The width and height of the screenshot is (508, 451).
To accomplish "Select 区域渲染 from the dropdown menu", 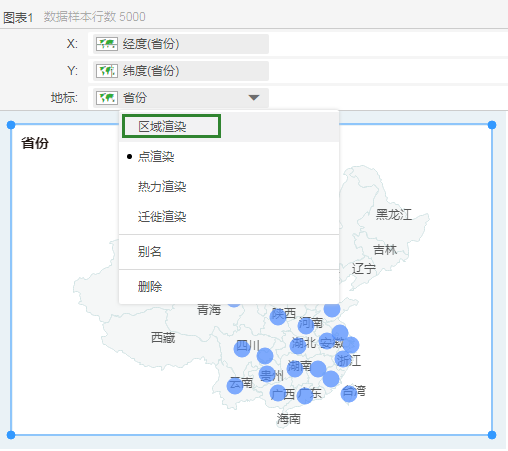I will click(x=229, y=126).
